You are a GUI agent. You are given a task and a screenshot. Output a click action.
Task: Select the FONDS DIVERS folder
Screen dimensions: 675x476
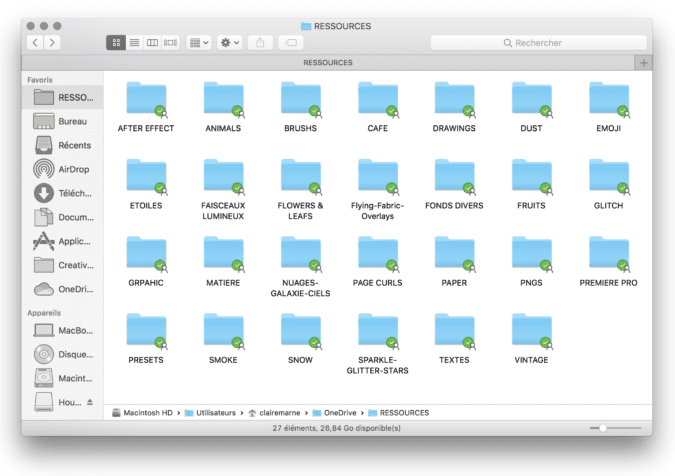(454, 185)
